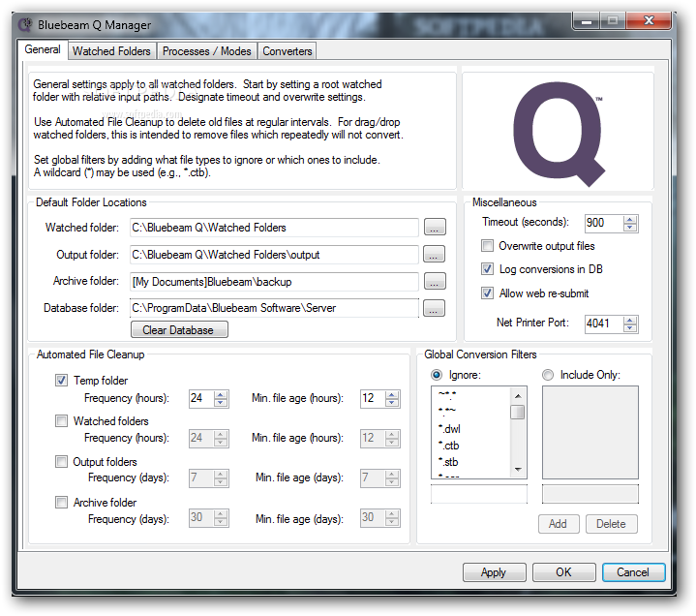The width and height of the screenshot is (696, 616).
Task: Edit the Watched folder path field
Action: tap(274, 228)
